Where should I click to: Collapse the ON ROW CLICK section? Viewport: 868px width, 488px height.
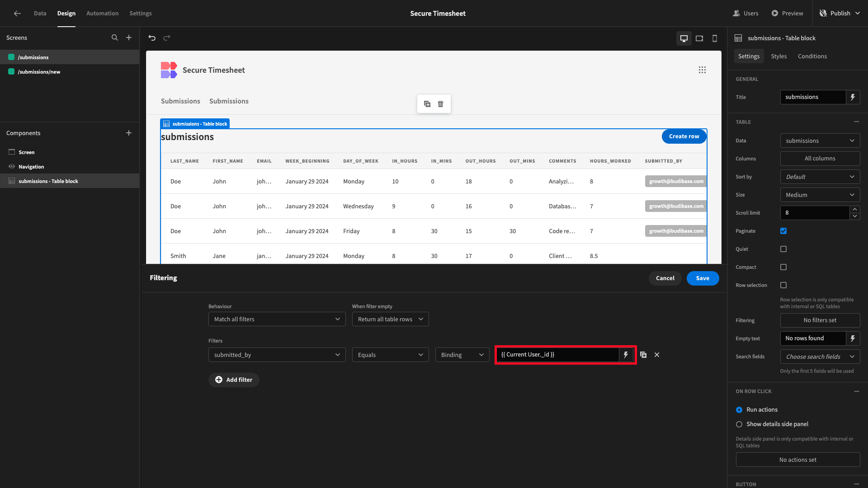click(856, 391)
